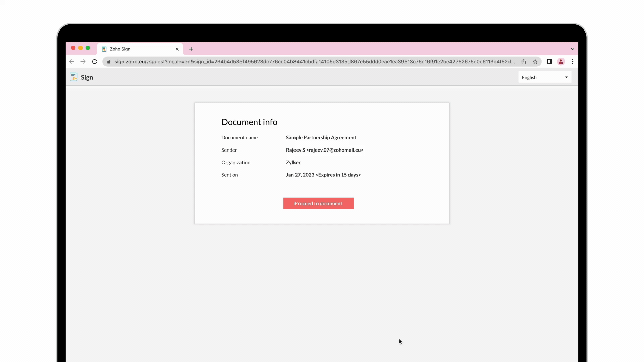Screen dimensions: 644x362
Task: Open the Chrome three-dot menu
Action: pyautogui.click(x=573, y=62)
